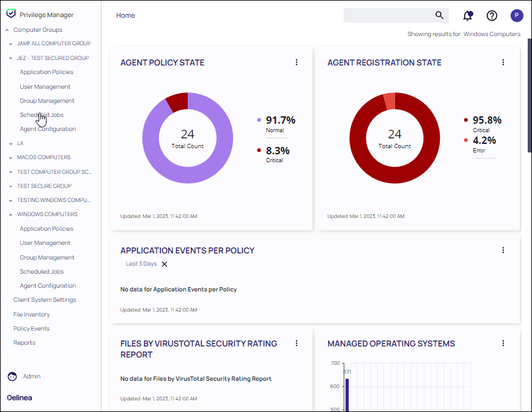The image size is (532, 412).
Task: Collapse the WINDOWS COMPUTERS group
Action: (11, 215)
